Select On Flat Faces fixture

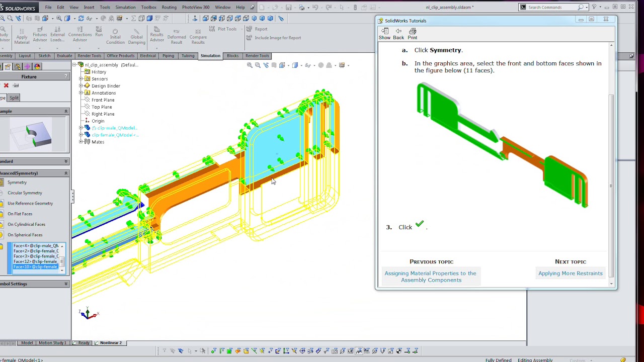coord(20,214)
